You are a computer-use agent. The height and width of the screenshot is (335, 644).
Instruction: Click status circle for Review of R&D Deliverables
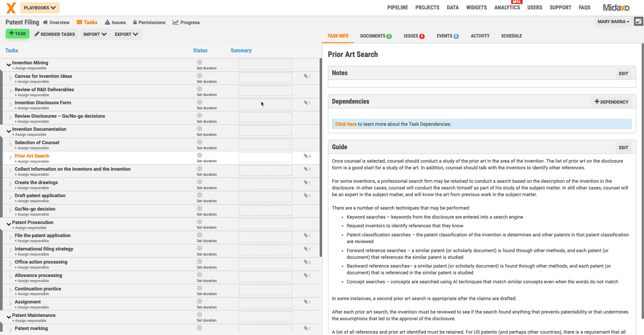tap(200, 89)
